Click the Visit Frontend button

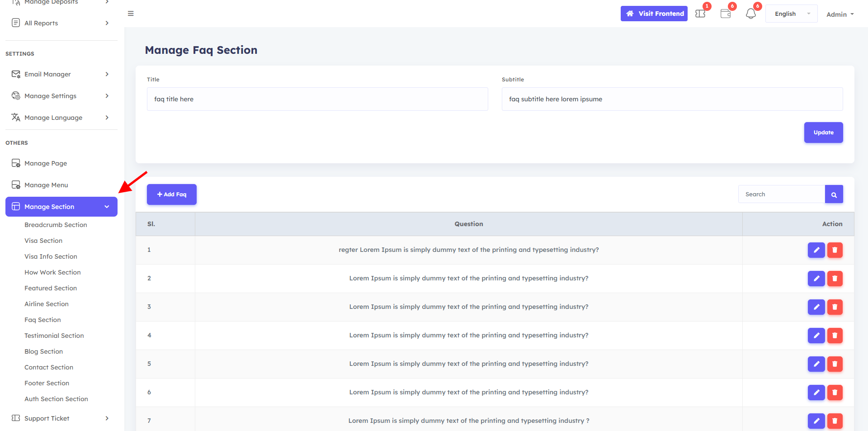click(654, 14)
